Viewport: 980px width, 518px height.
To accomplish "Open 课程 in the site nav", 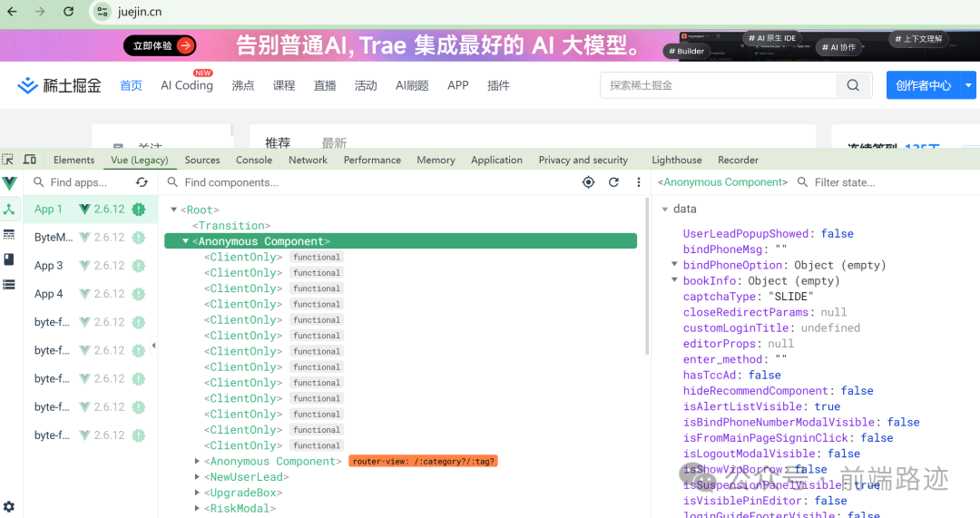I will pos(284,85).
